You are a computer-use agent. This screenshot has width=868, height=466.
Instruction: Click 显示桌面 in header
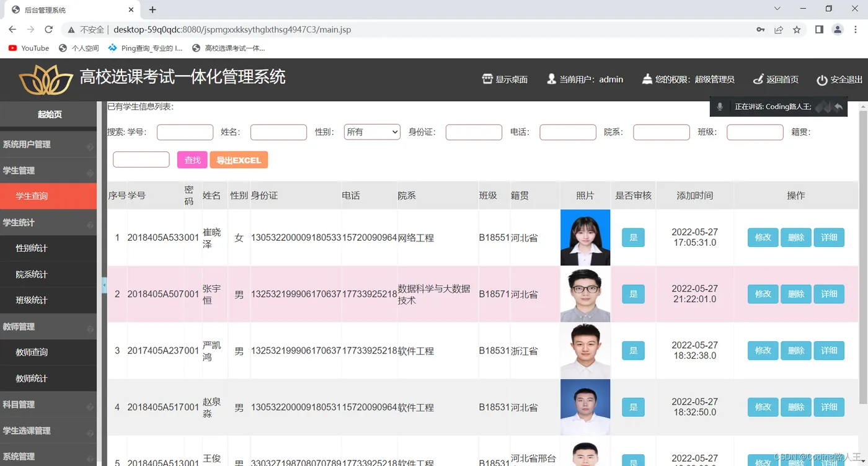coord(505,79)
